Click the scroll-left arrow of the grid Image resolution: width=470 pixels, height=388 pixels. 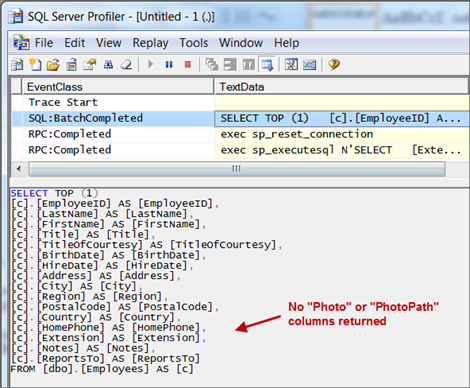coord(19,169)
